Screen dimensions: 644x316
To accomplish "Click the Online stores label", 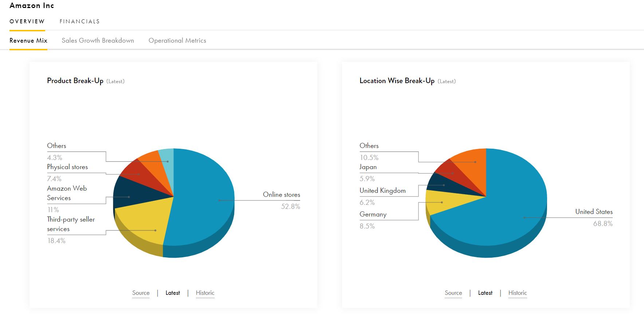I will [282, 195].
